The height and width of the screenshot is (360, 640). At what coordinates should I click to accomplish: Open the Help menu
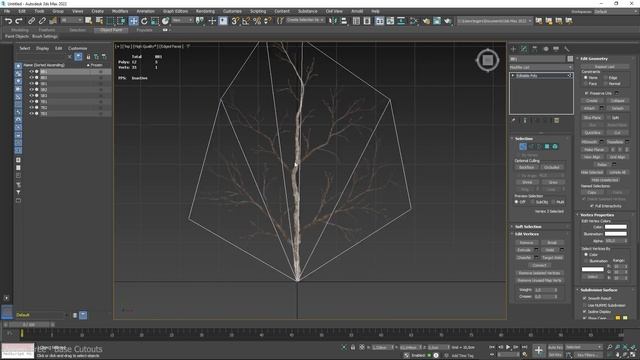coord(375,11)
